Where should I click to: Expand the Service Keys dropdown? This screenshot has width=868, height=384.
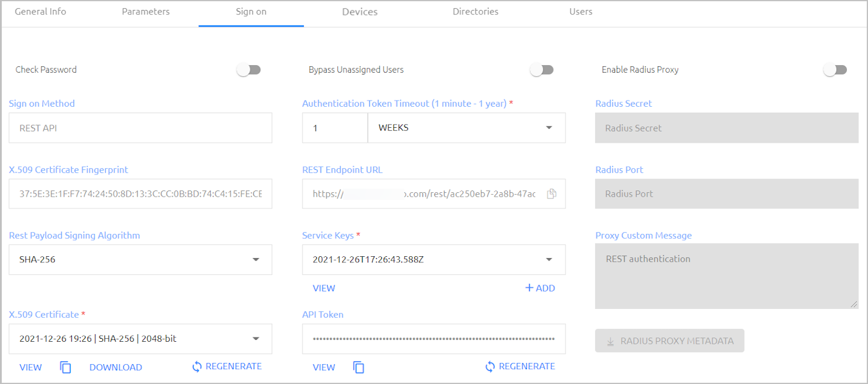click(x=434, y=259)
